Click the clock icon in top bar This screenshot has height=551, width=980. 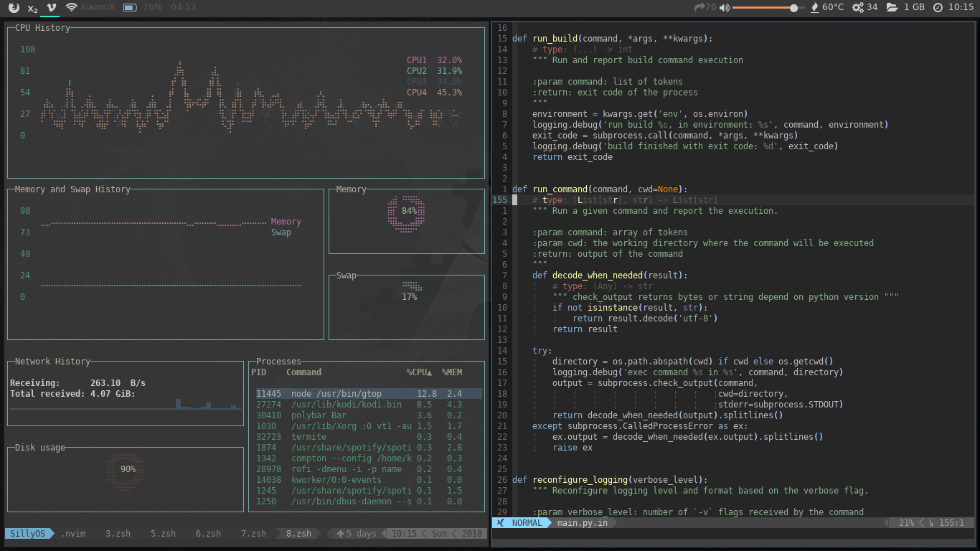coord(938,7)
